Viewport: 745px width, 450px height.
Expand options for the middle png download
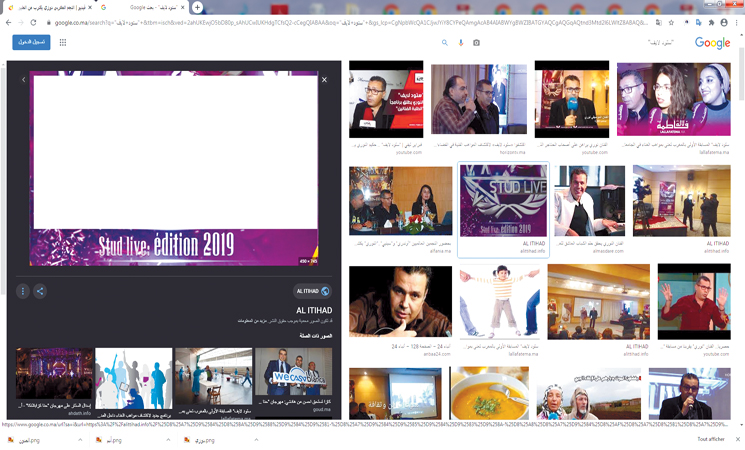[168, 440]
